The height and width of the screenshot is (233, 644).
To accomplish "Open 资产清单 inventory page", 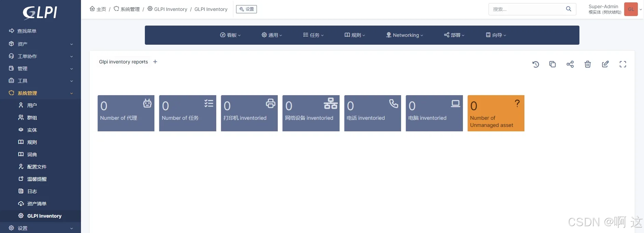I will click(x=40, y=204).
